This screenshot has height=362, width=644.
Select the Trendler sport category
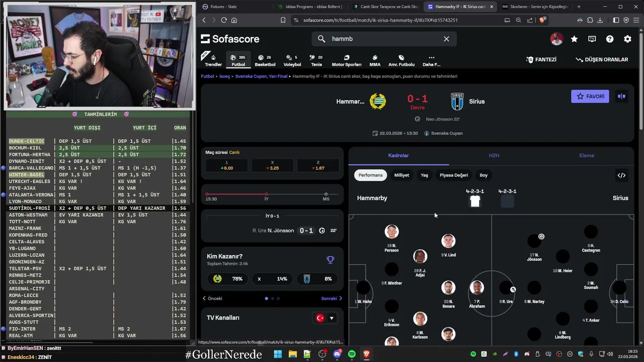[213, 60]
